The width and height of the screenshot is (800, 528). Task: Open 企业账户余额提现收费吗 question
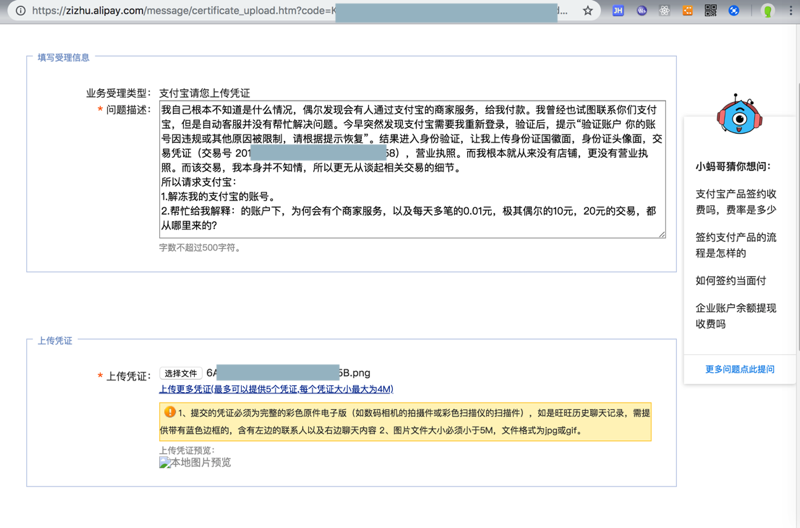pos(736,316)
